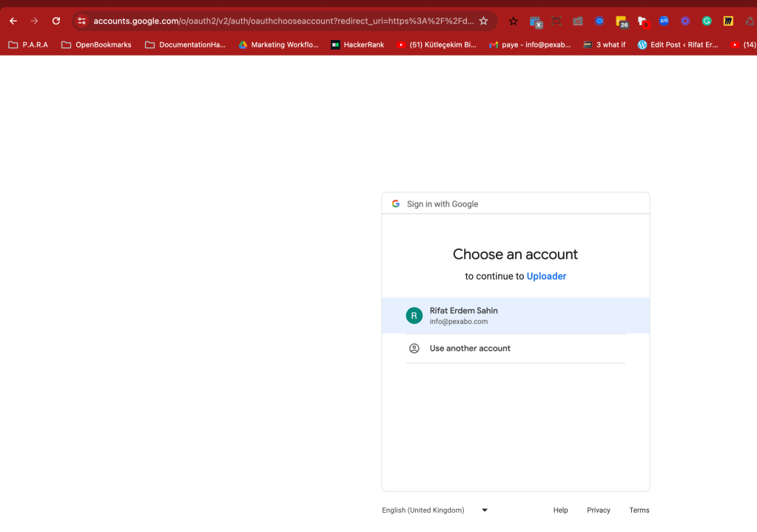Viewport: 757px width, 532px height.
Task: Open the Grammarly extension icon
Action: tap(707, 21)
